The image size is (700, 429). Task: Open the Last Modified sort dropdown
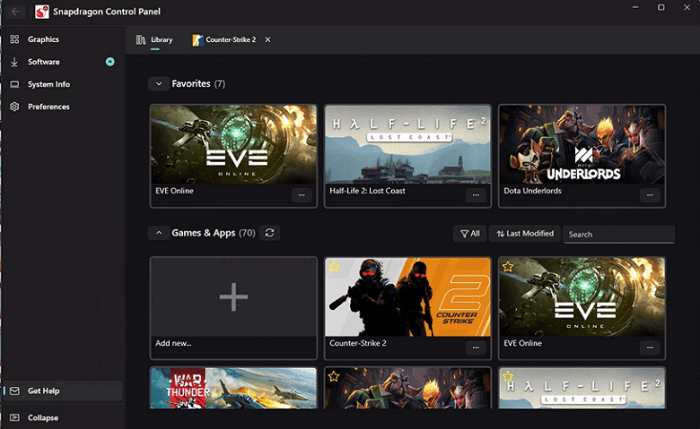click(x=524, y=233)
